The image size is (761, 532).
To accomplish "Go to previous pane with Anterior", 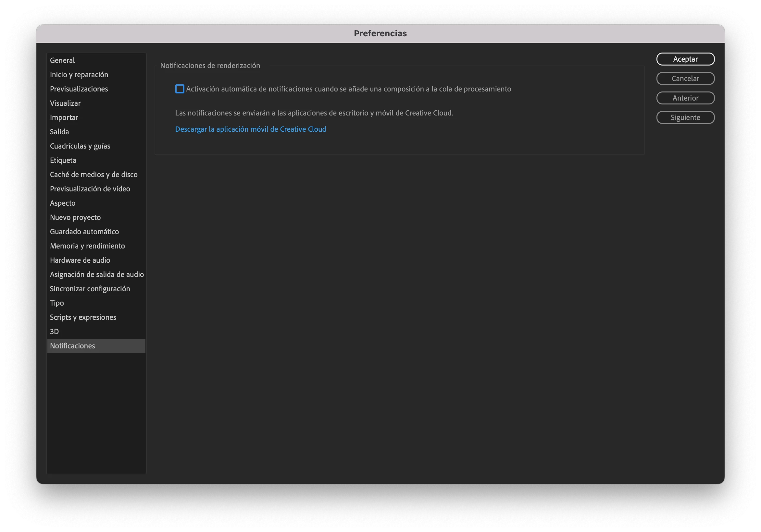I will click(685, 98).
